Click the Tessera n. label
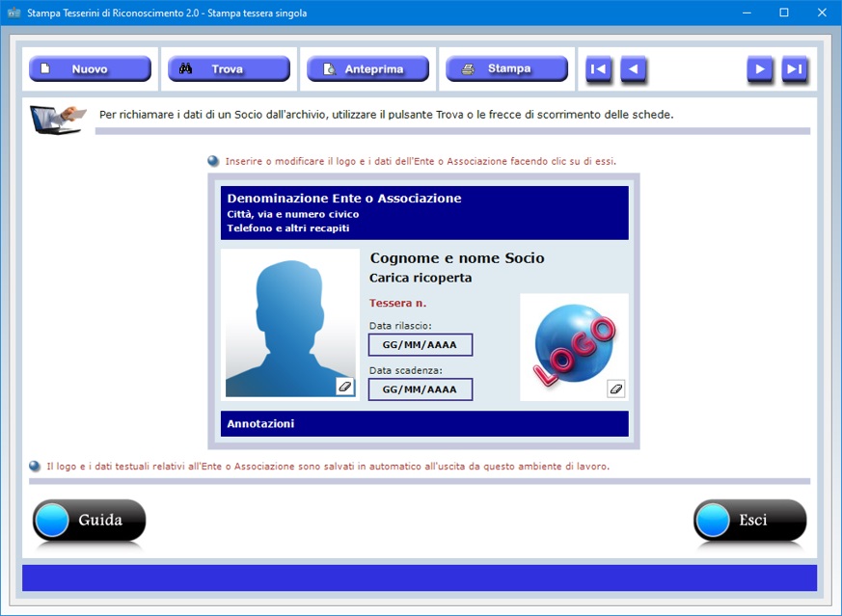 coord(398,303)
